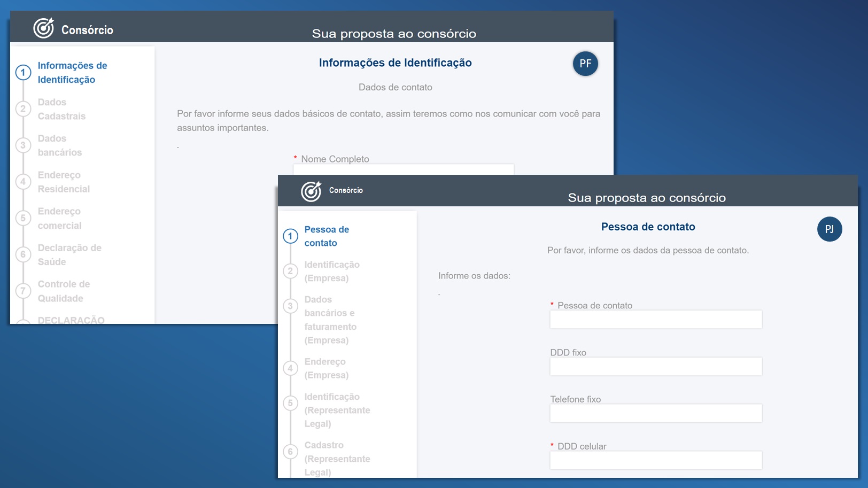
Task: Select step 5 circle for Identificação (Representante Legal)
Action: pyautogui.click(x=290, y=404)
